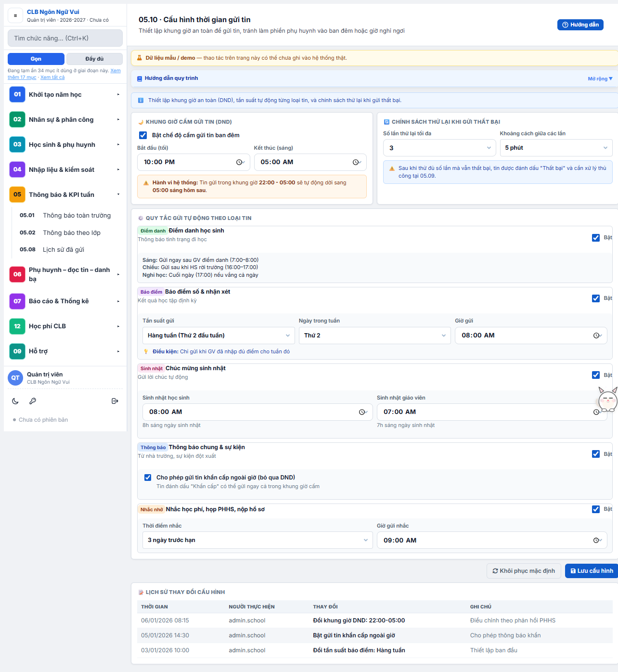
Task: Click Hướng dẫn help button
Action: pyautogui.click(x=580, y=25)
